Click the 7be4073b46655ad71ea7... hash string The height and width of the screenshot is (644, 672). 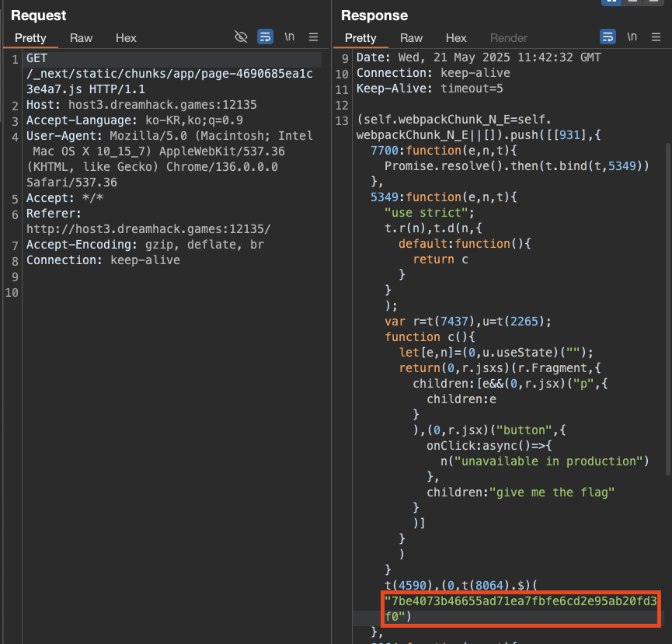(521, 608)
